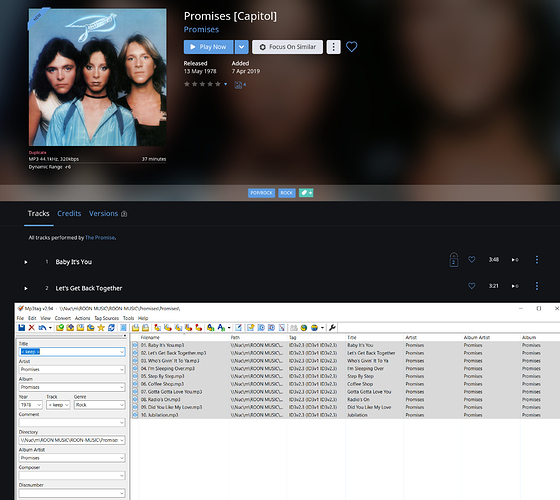Click the three-dot menu on the Baby It's You row
This screenshot has width=560, height=500.
[536, 260]
